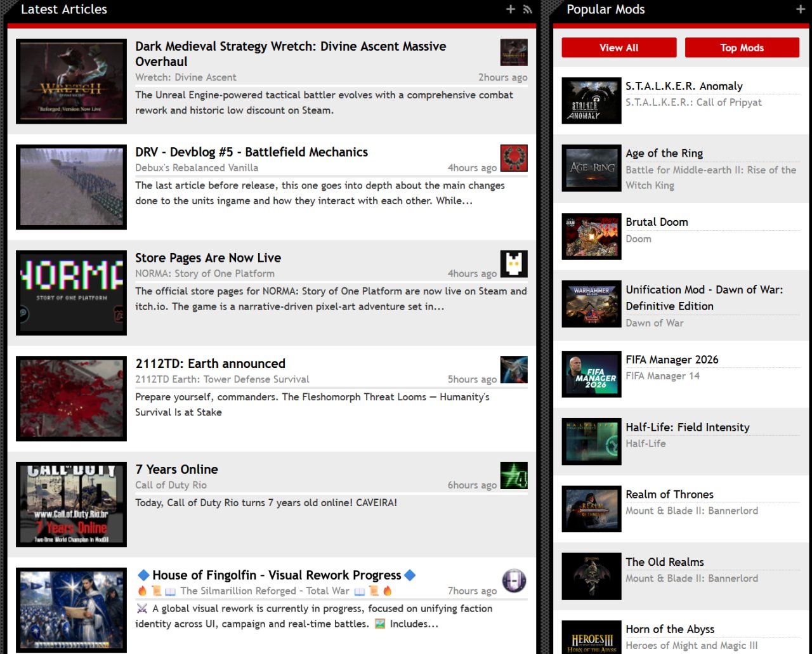This screenshot has height=654, width=812.
Task: Open the The Old Realms mod thumbnail
Action: pyautogui.click(x=592, y=576)
